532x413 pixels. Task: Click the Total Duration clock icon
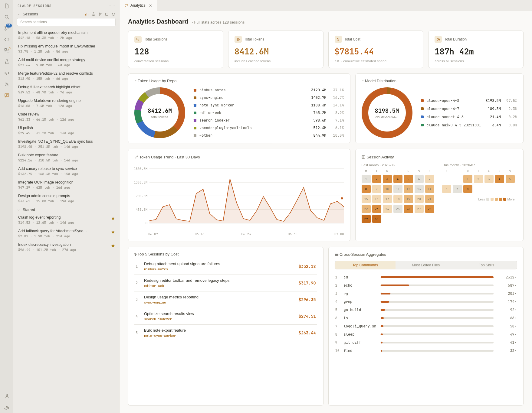point(438,39)
